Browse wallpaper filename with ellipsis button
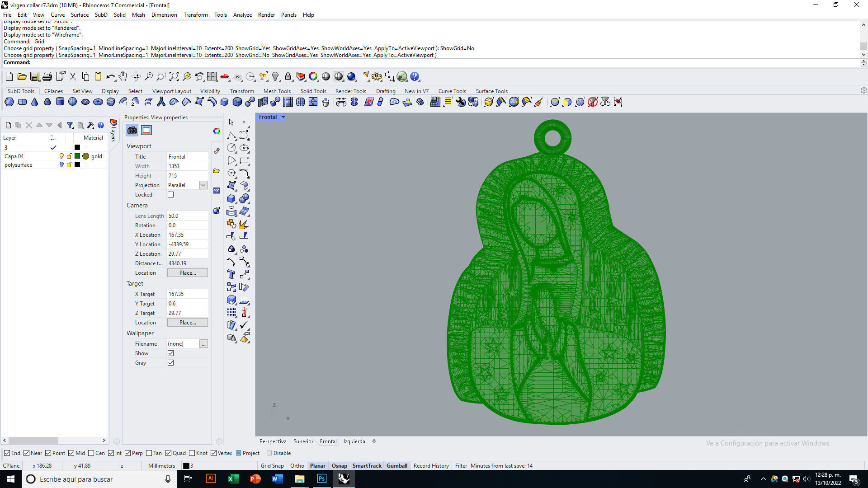The width and height of the screenshot is (868, 488). coord(203,344)
